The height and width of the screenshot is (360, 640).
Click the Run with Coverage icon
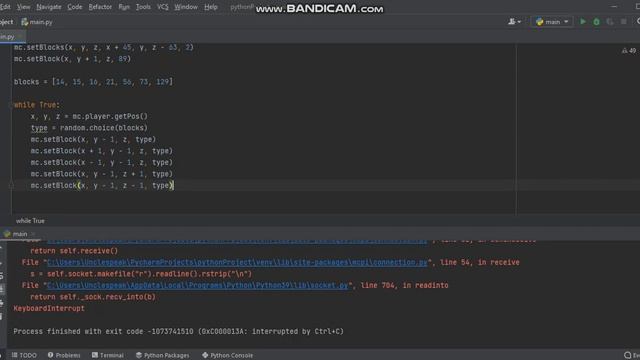(610, 22)
